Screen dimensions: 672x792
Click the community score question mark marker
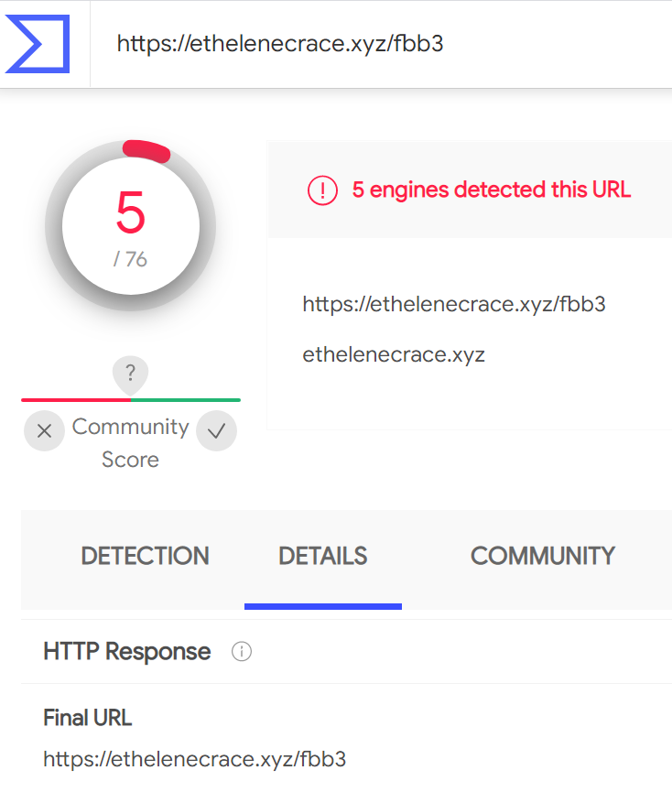tap(131, 374)
